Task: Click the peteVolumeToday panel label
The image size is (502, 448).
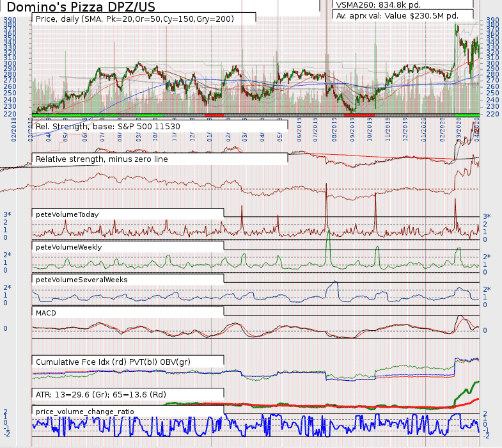Action: coord(67,214)
